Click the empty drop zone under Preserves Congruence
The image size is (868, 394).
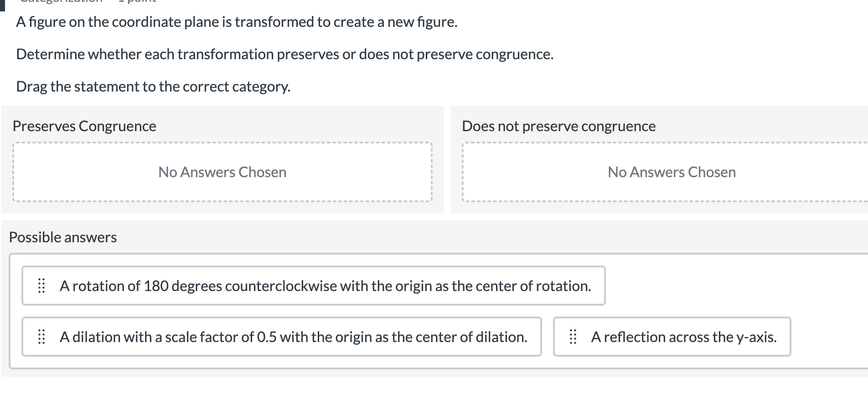coord(222,172)
